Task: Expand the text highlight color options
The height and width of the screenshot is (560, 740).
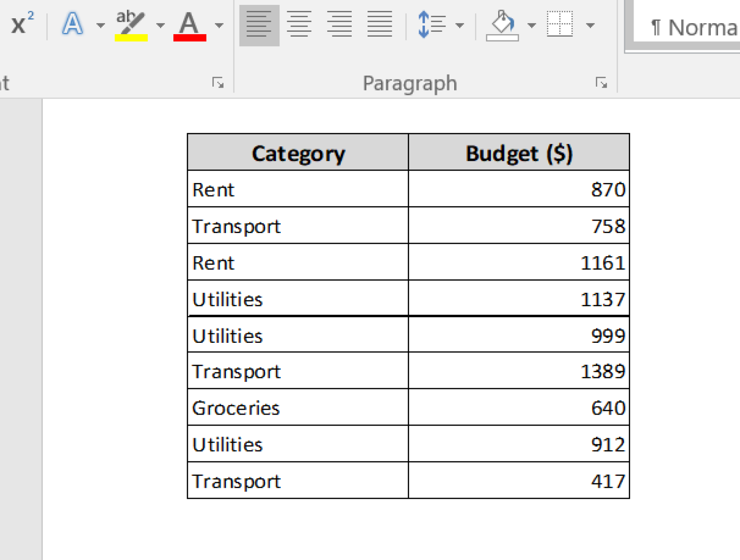Action: tap(160, 24)
